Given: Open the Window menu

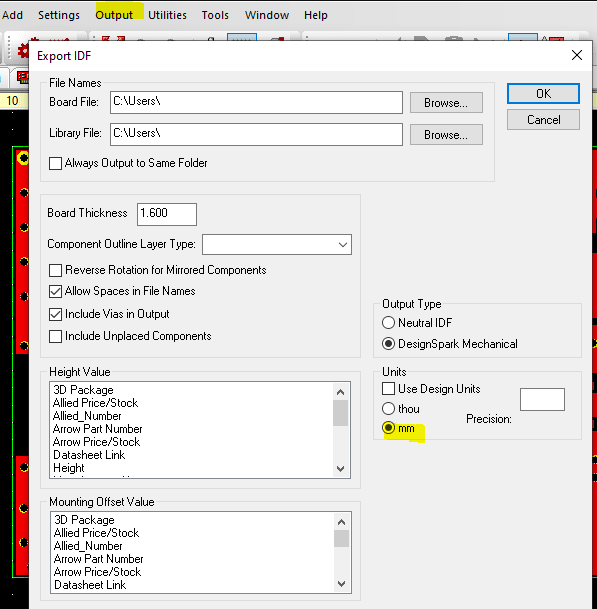Looking at the screenshot, I should point(266,15).
